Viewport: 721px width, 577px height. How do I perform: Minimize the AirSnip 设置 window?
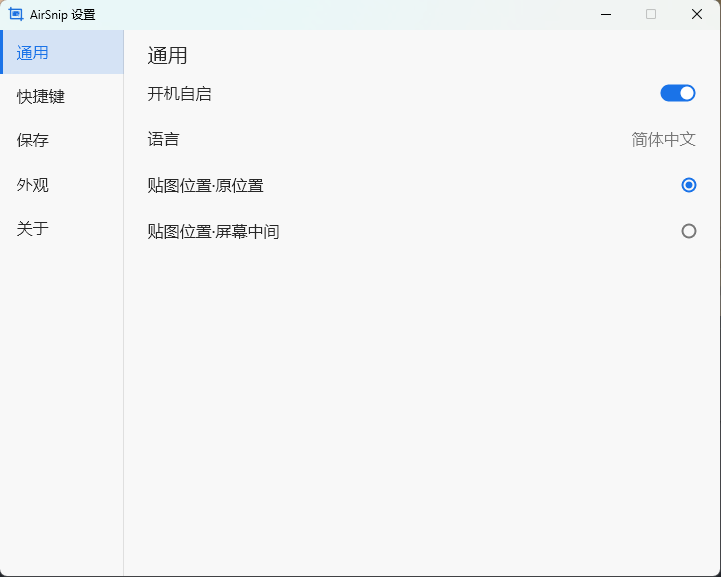click(606, 14)
